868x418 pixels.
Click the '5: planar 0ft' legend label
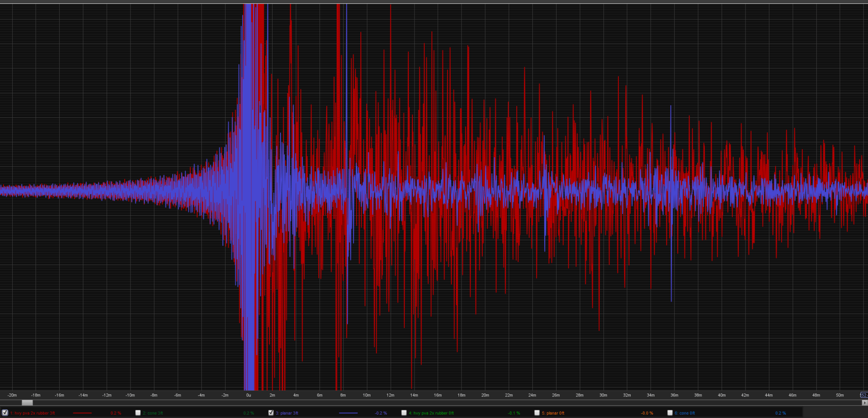coord(553,413)
